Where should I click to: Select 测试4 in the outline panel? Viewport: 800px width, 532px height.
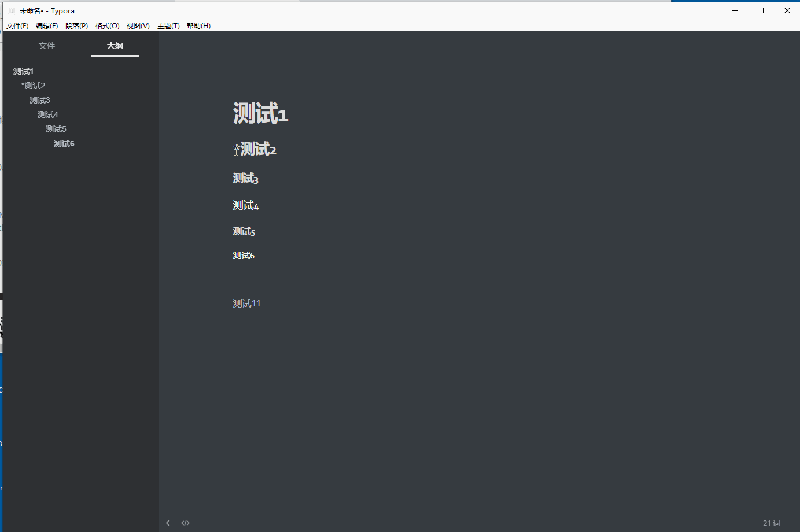[48, 114]
